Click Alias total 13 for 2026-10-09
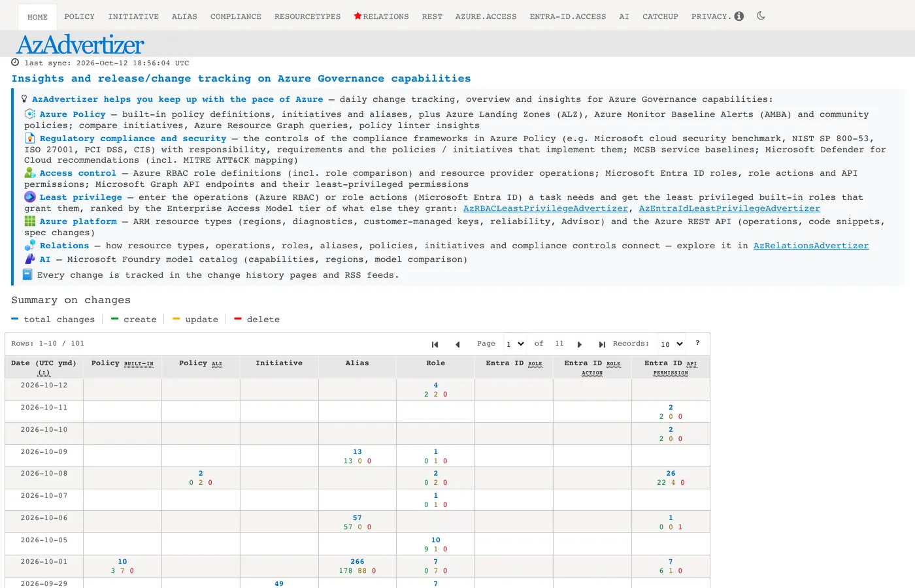The width and height of the screenshot is (915, 588). [x=358, y=452]
